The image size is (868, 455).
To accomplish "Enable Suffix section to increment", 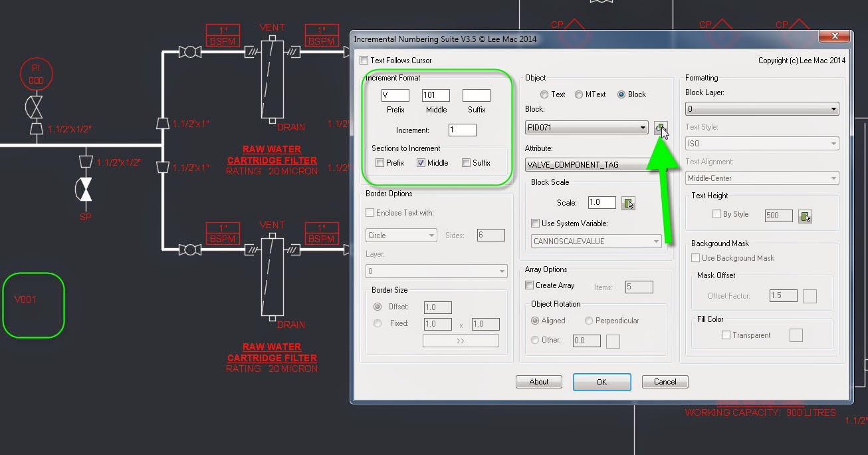I will pyautogui.click(x=466, y=163).
